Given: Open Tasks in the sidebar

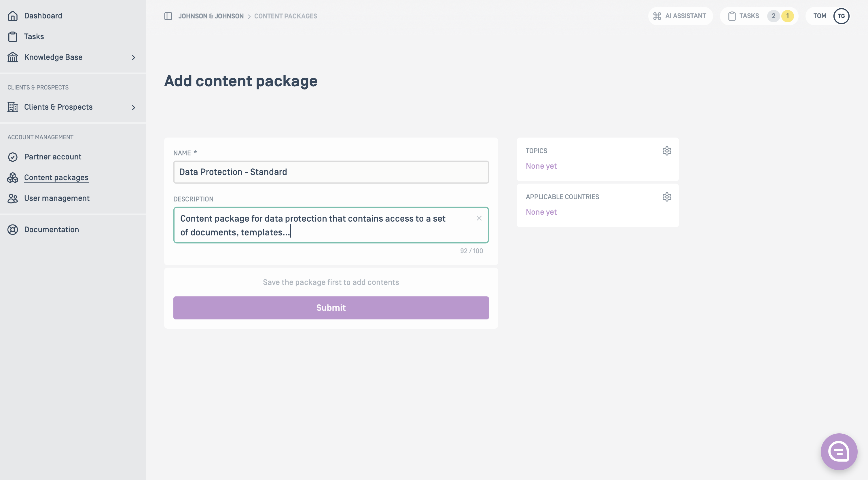Looking at the screenshot, I should tap(34, 36).
